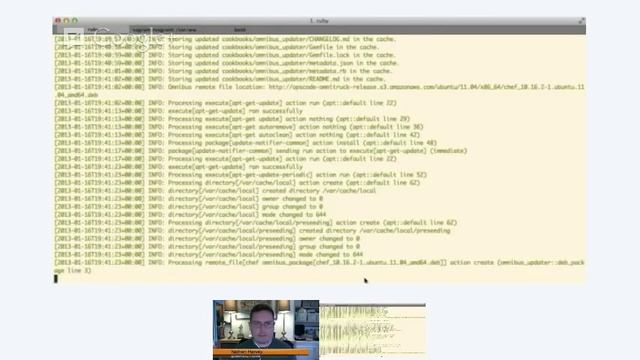Click 'Processing execute[apt-get autoremove]' line
The height and width of the screenshot is (360, 640).
click(239, 127)
